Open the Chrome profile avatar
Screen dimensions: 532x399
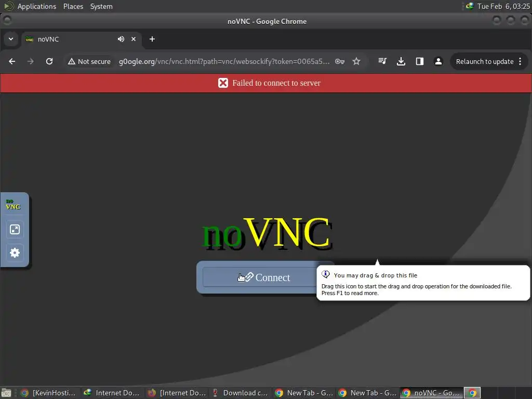click(x=438, y=61)
